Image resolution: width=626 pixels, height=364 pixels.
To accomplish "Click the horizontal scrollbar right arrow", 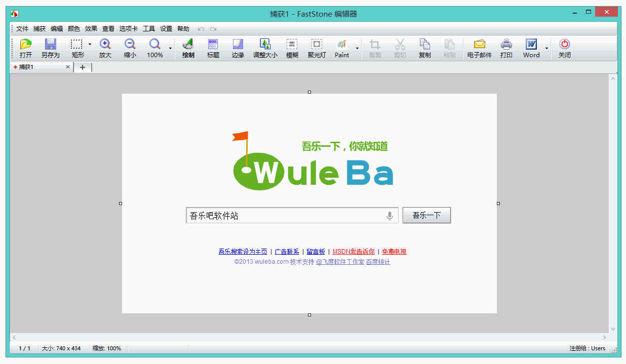I will (x=604, y=337).
